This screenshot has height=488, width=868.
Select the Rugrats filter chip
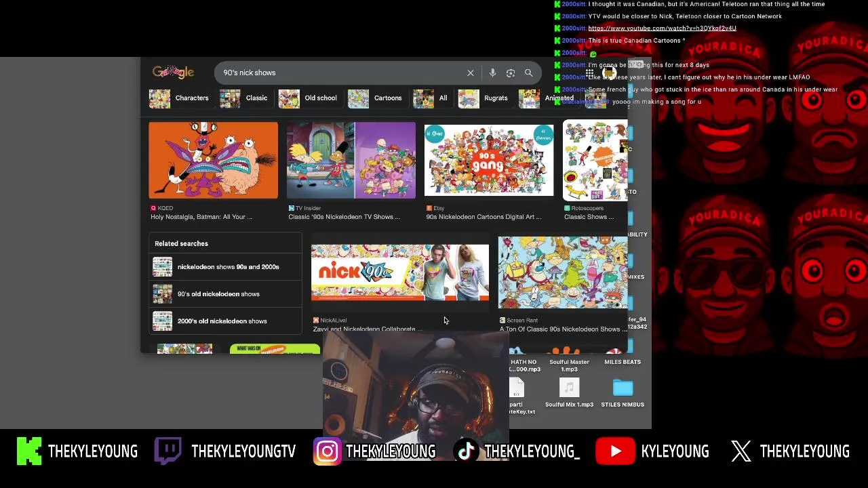484,98
